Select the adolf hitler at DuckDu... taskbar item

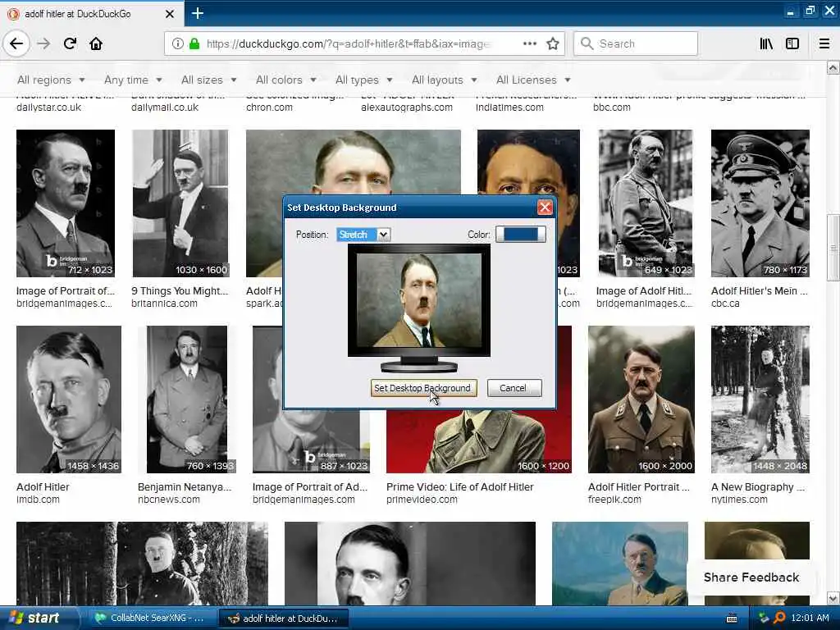tap(285, 619)
